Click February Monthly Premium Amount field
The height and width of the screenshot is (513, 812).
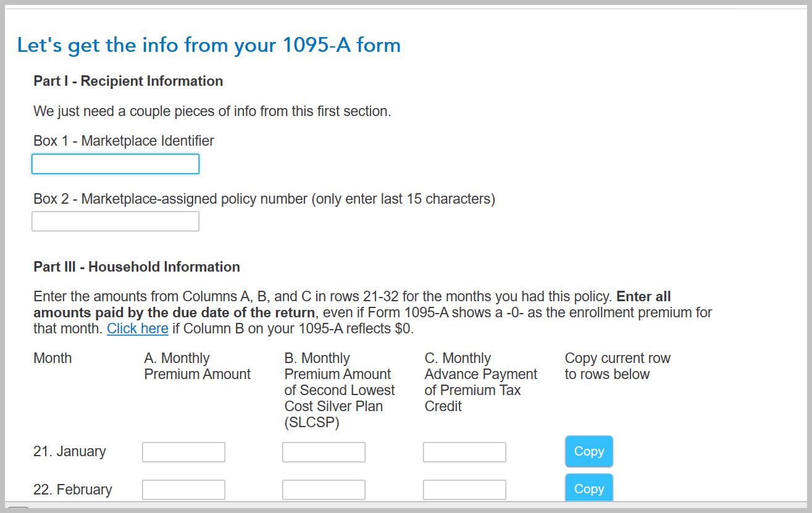(x=183, y=490)
